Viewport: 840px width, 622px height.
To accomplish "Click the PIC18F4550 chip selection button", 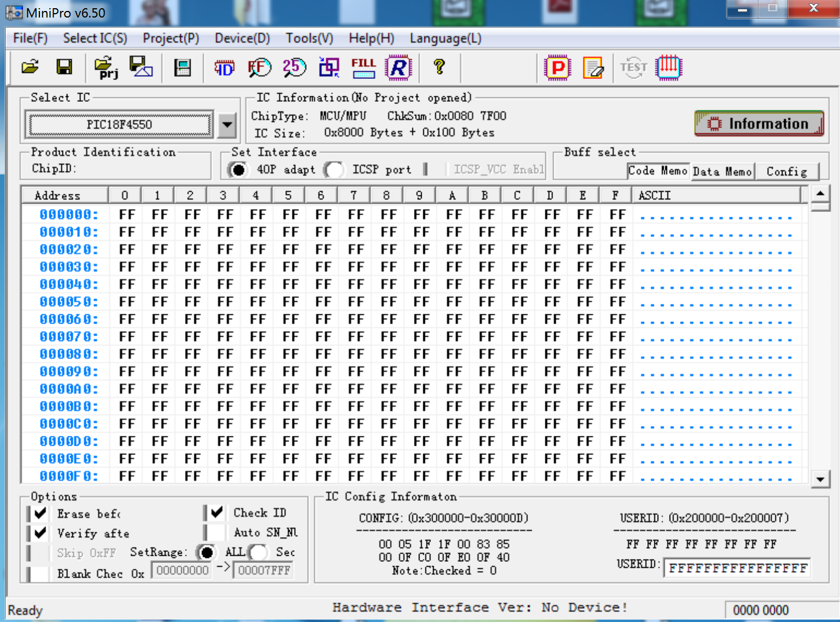I will [120, 125].
